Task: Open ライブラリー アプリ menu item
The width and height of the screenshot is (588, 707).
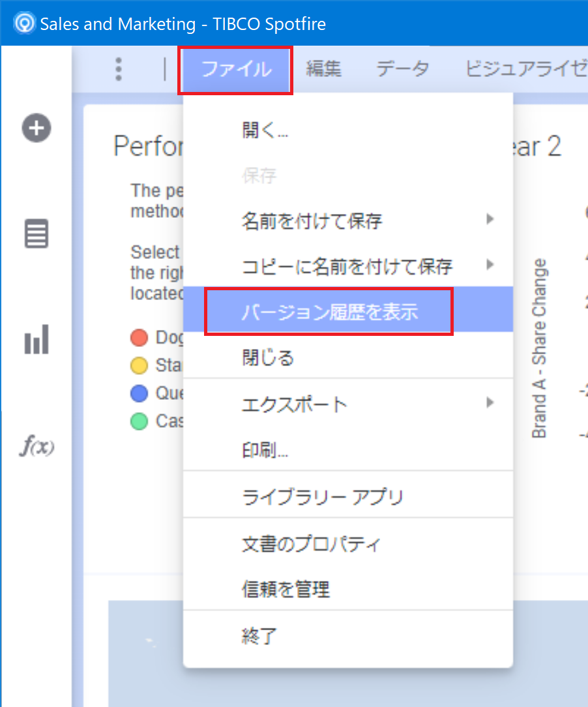Action: (348, 497)
